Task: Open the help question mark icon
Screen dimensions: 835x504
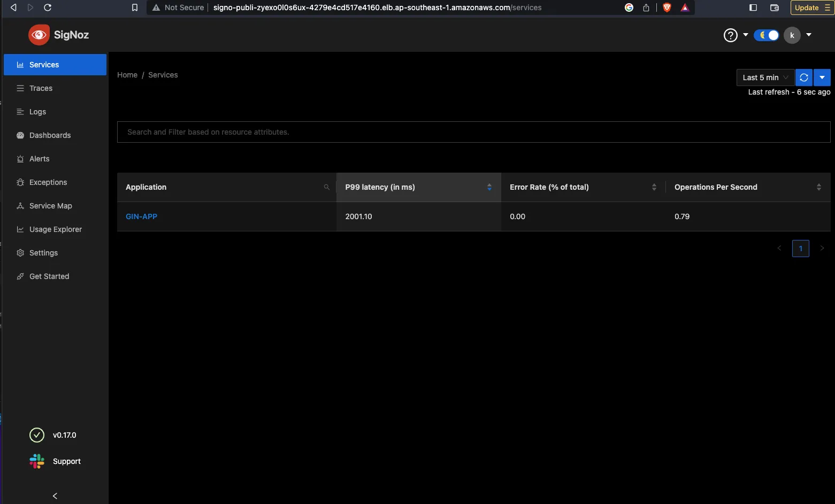Action: [x=730, y=35]
